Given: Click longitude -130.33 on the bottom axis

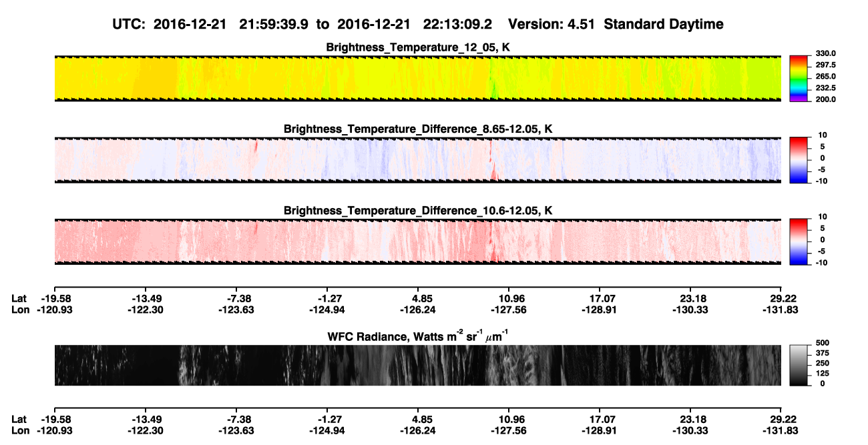Looking at the screenshot, I should 690,430.
